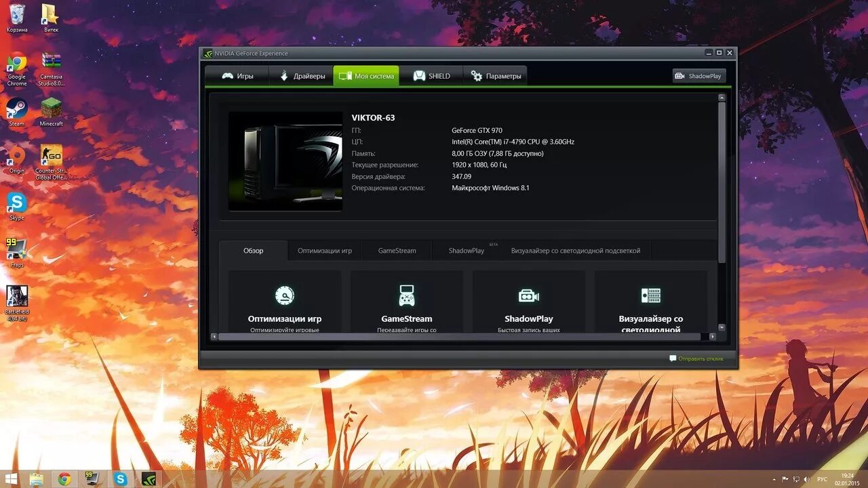
Task: Click horizontal scrollbar right arrow
Action: [x=712, y=336]
